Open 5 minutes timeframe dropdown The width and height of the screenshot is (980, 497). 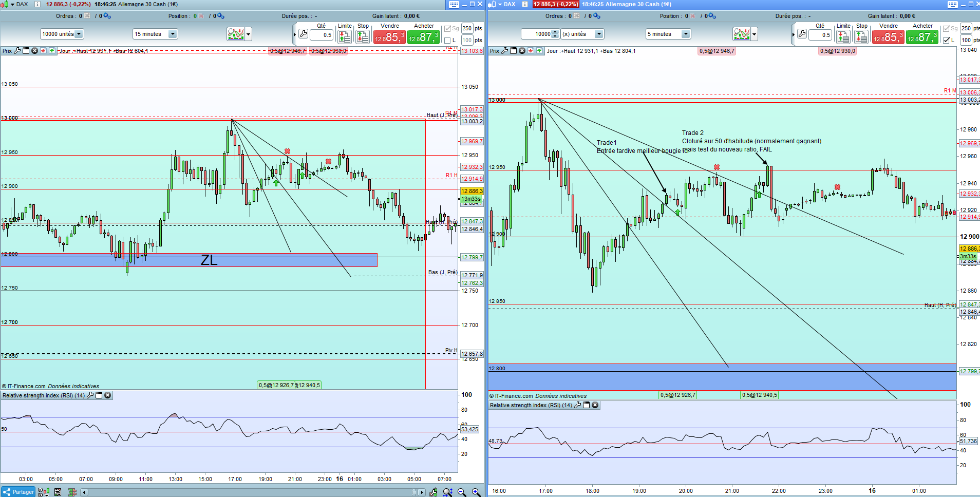(668, 34)
